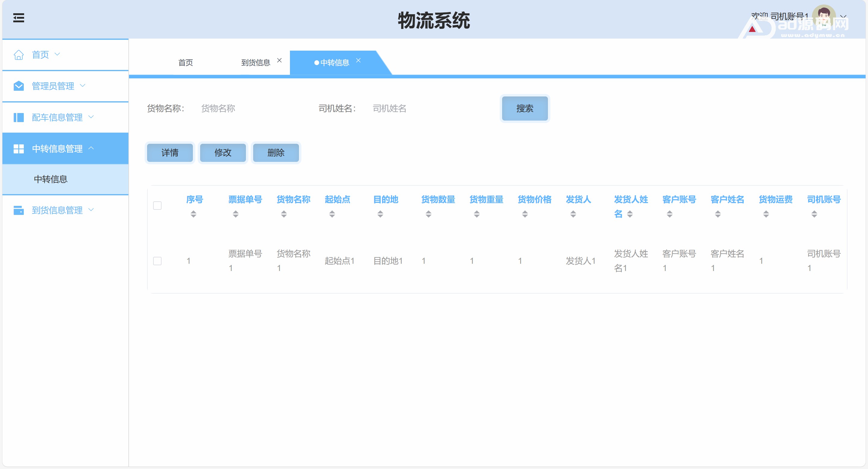This screenshot has height=469, width=868.
Task: Open the user account dropdown arrow
Action: 843,17
